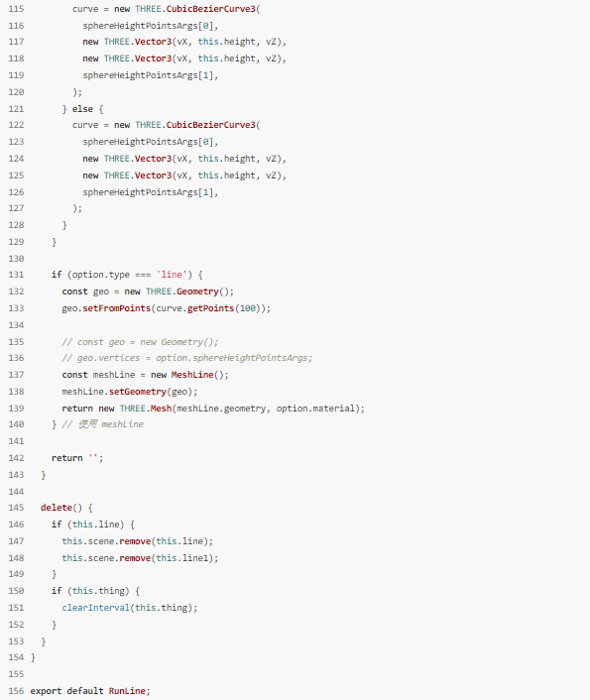Click sphereHeightPointsArgs[1] on line 119
The height and width of the screenshot is (700, 590).
coord(148,75)
